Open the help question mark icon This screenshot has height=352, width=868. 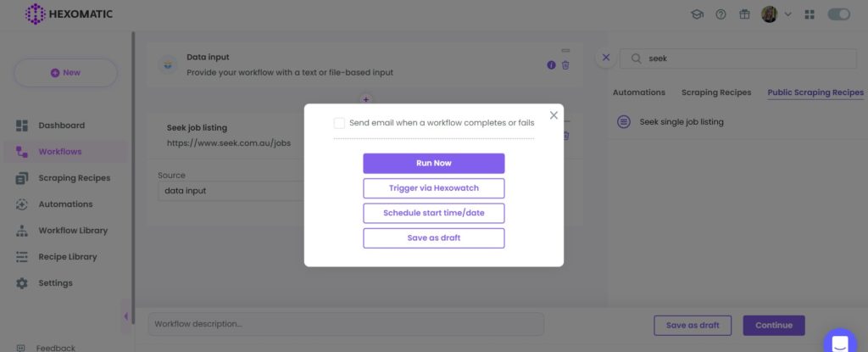pyautogui.click(x=721, y=14)
